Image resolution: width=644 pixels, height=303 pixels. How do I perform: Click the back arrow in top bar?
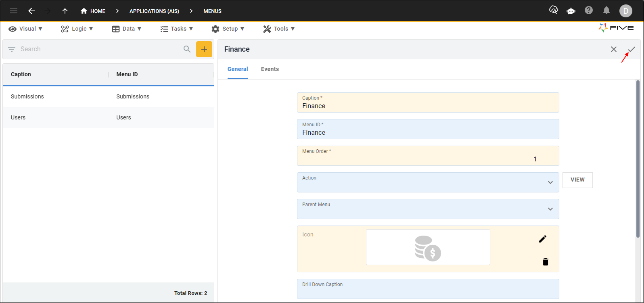click(x=31, y=11)
